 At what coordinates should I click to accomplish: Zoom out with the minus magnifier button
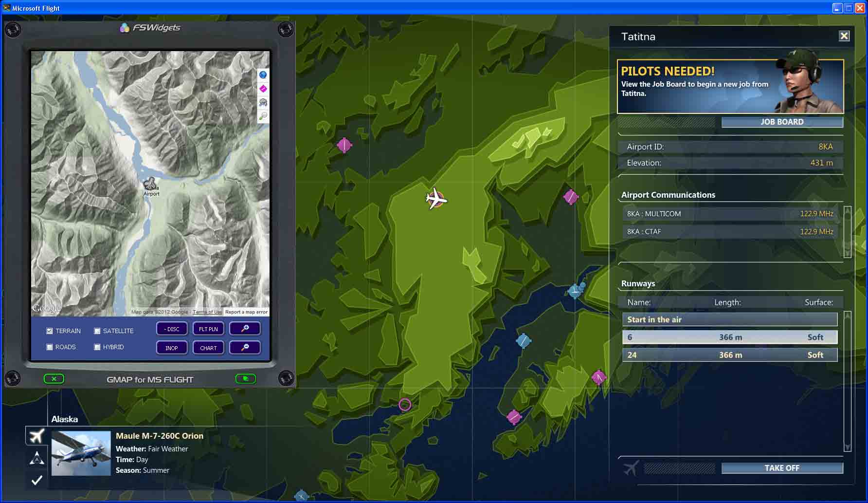(245, 348)
